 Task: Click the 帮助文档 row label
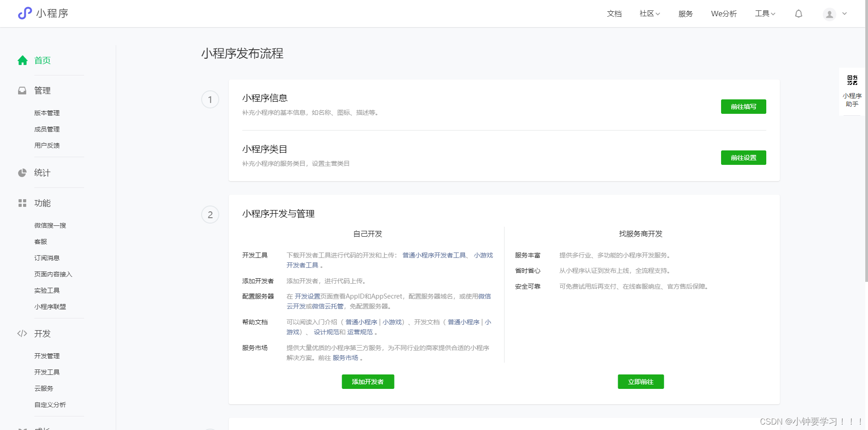255,322
